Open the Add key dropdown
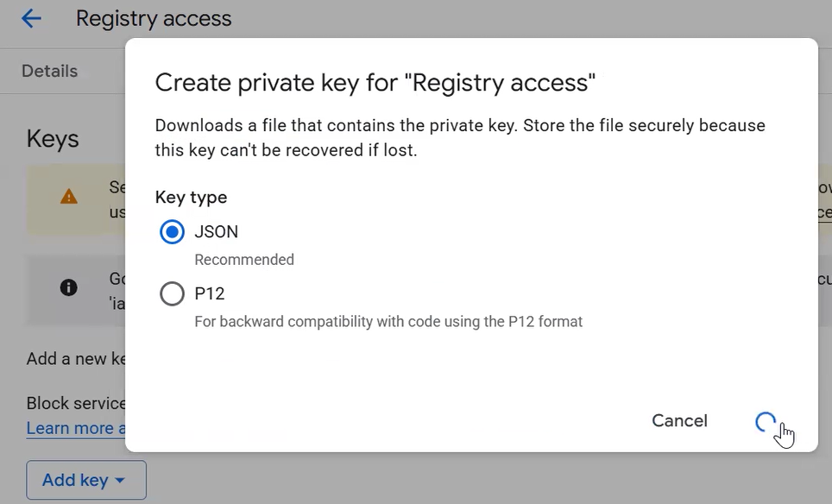Image resolution: width=832 pixels, height=504 pixels. (x=86, y=480)
